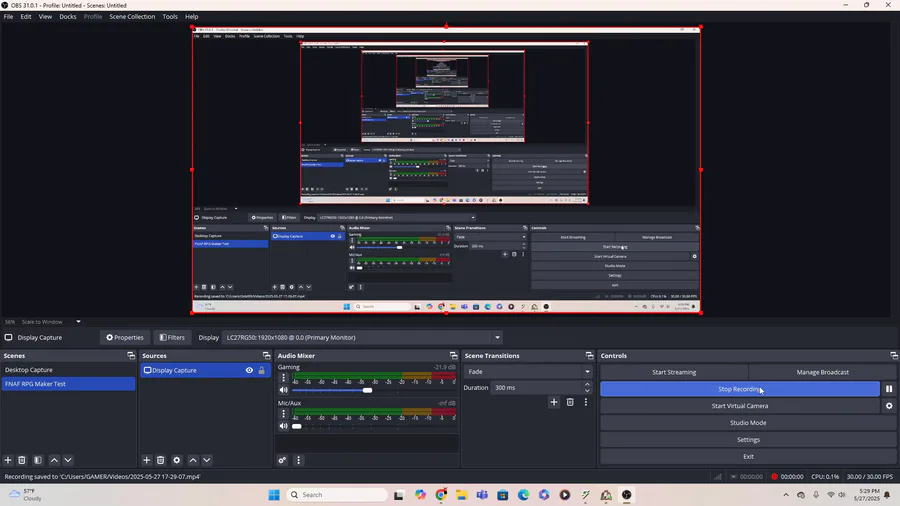This screenshot has height=506, width=900.
Task: Click Start Streaming button
Action: coord(674,372)
